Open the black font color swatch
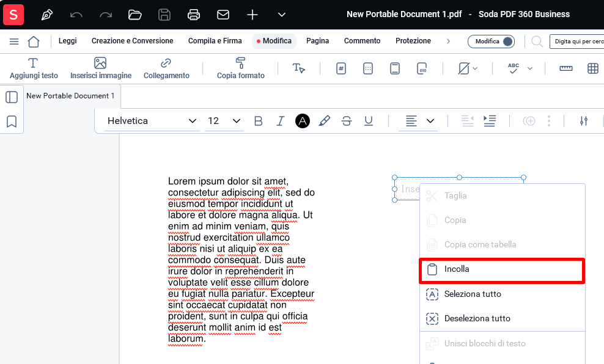 click(303, 121)
